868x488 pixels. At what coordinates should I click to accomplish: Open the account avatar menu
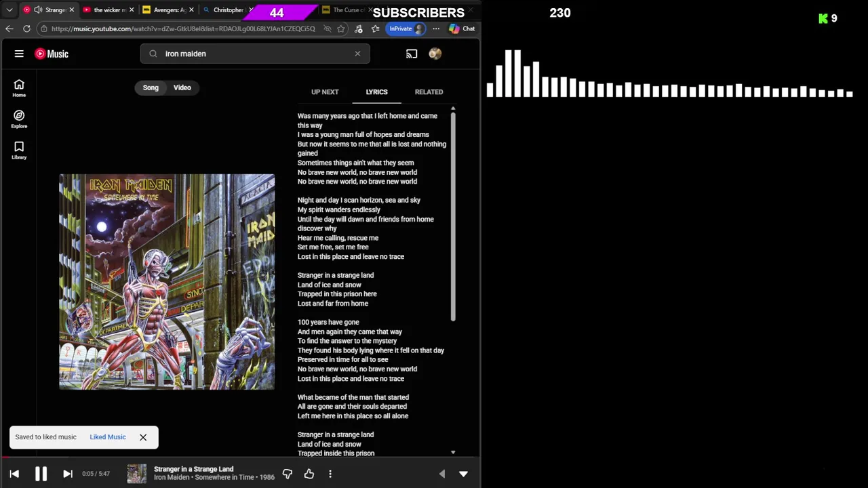[x=435, y=54]
